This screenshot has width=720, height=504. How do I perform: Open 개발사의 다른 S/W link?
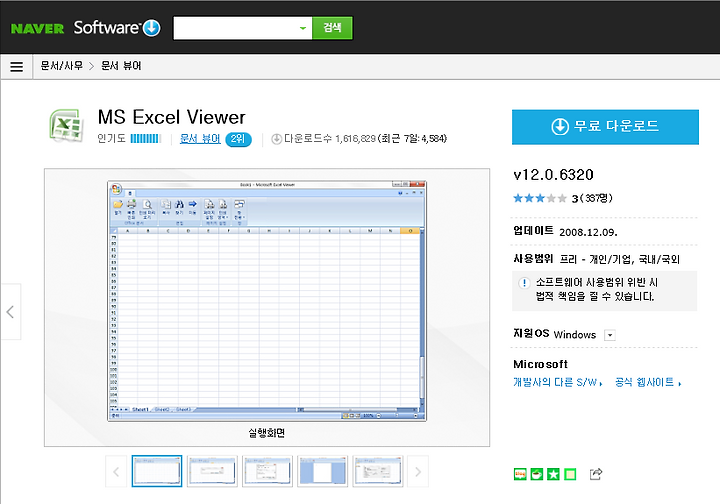557,382
